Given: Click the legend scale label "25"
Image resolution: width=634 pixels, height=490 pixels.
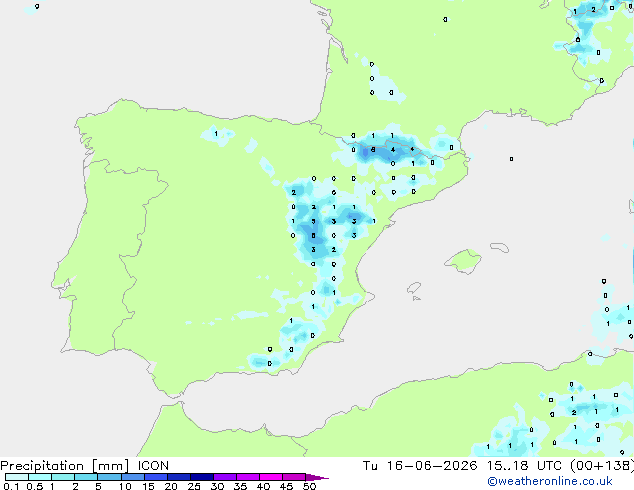Looking at the screenshot, I should [x=194, y=486].
